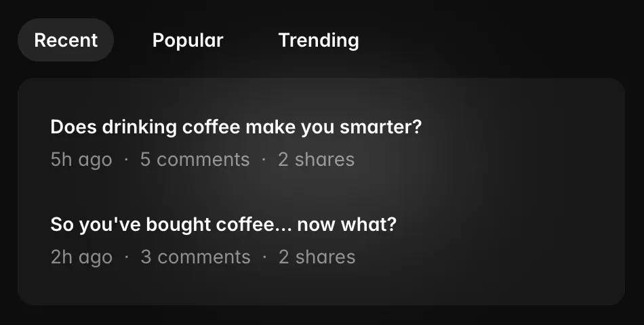Click "2 shares" under the bought coffee post
The image size is (644, 325).
pyautogui.click(x=317, y=257)
